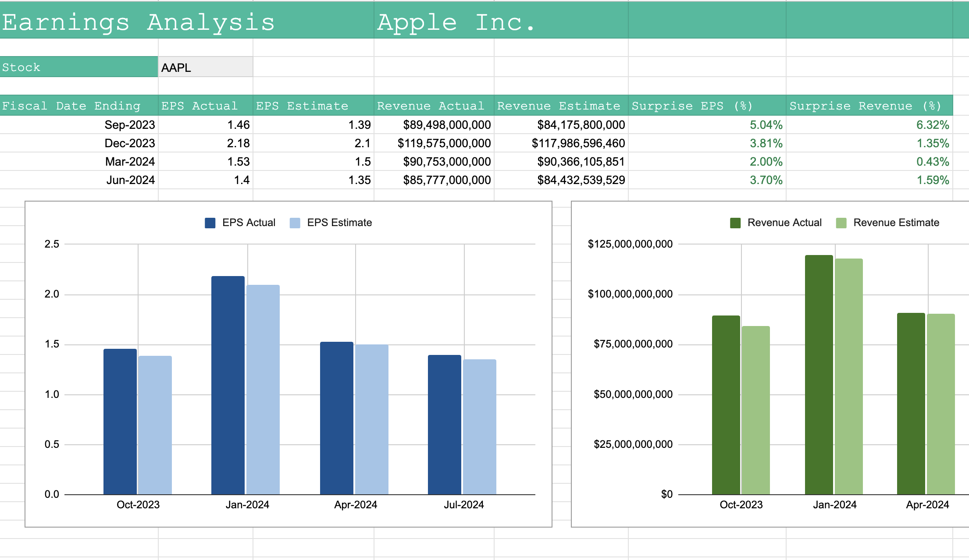Click the Oct-2023 Revenue Estimate light green bar
The height and width of the screenshot is (560, 969).
pos(756,410)
